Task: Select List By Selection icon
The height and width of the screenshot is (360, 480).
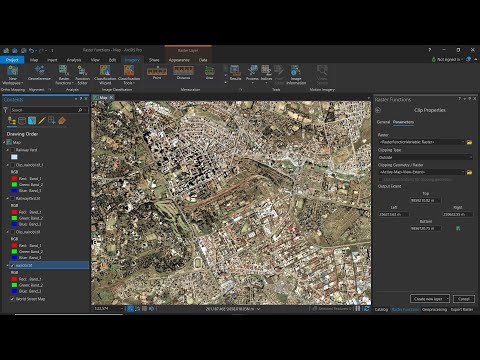Action: pyautogui.click(x=32, y=121)
